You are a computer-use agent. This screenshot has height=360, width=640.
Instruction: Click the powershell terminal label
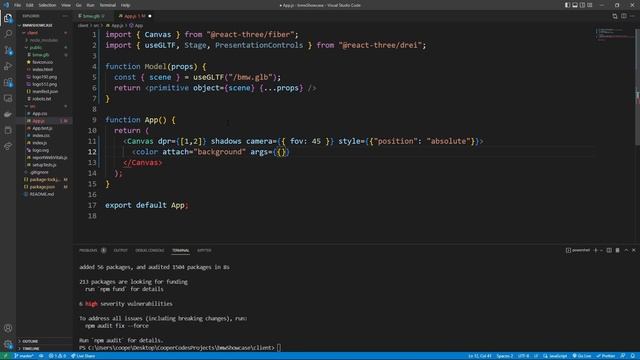pyautogui.click(x=578, y=250)
